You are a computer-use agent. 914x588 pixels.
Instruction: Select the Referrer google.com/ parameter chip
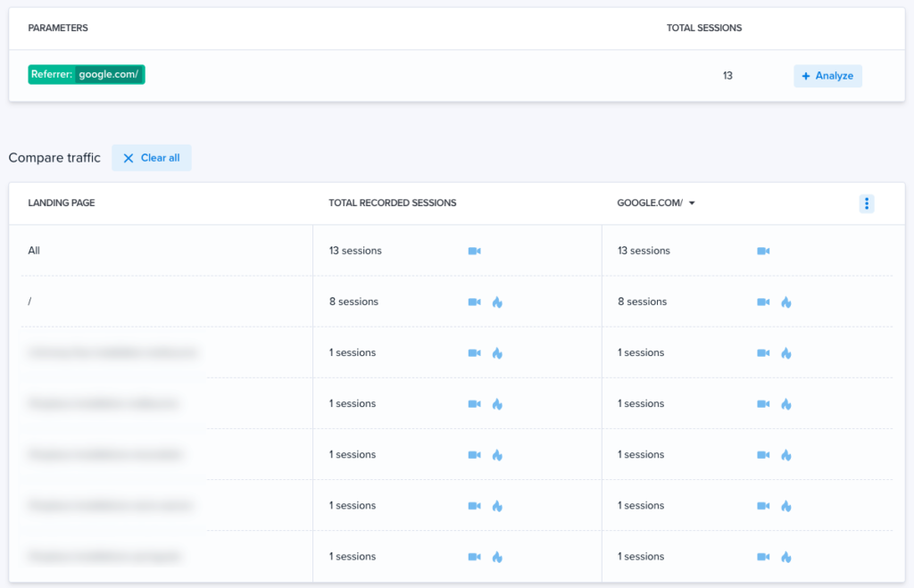point(86,74)
